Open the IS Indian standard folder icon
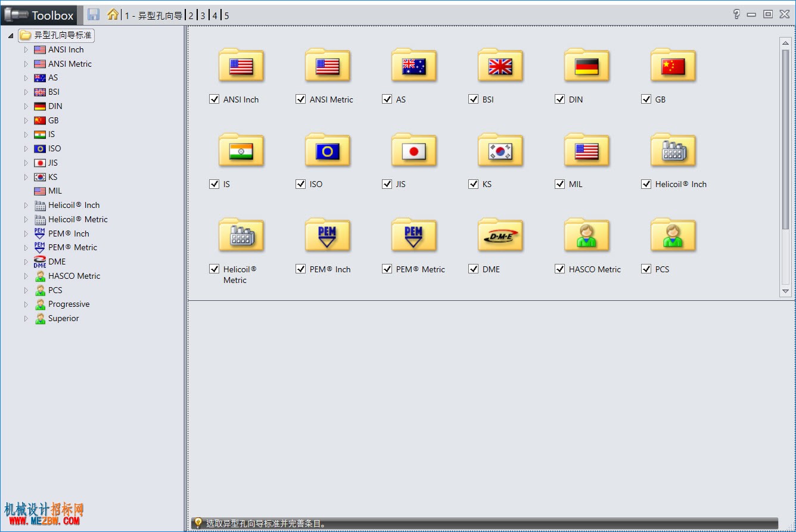796x532 pixels. (241, 150)
